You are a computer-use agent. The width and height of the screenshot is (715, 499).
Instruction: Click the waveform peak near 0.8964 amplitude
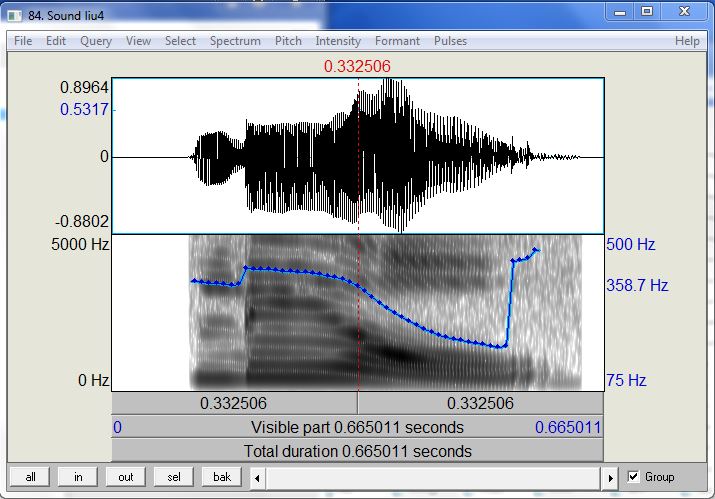388,81
